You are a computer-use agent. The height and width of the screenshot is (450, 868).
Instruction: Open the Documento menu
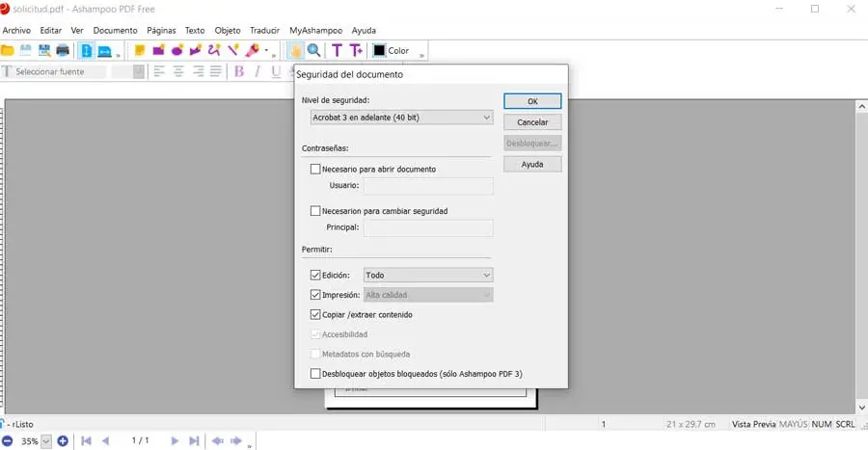point(115,30)
